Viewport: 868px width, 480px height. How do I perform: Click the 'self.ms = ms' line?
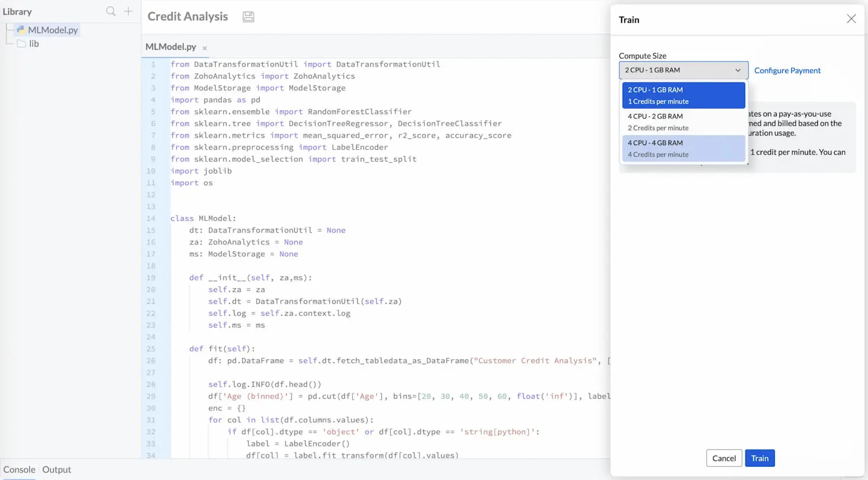coord(237,325)
